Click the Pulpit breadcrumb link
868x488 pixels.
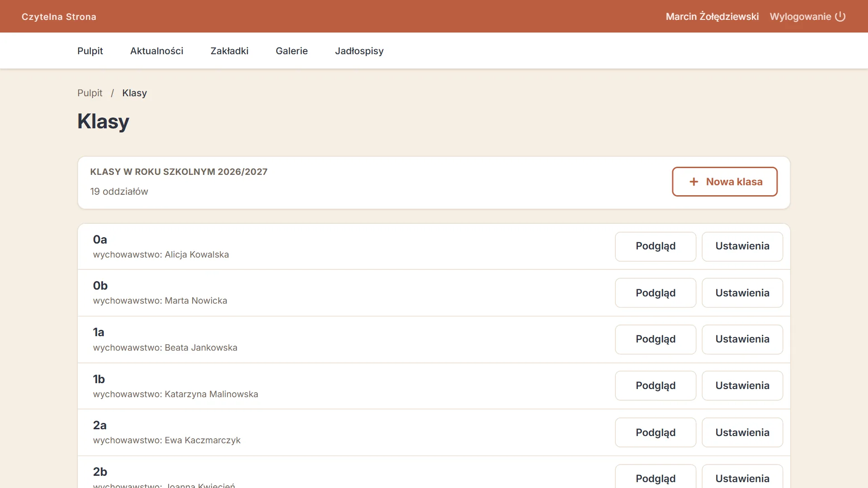point(90,93)
